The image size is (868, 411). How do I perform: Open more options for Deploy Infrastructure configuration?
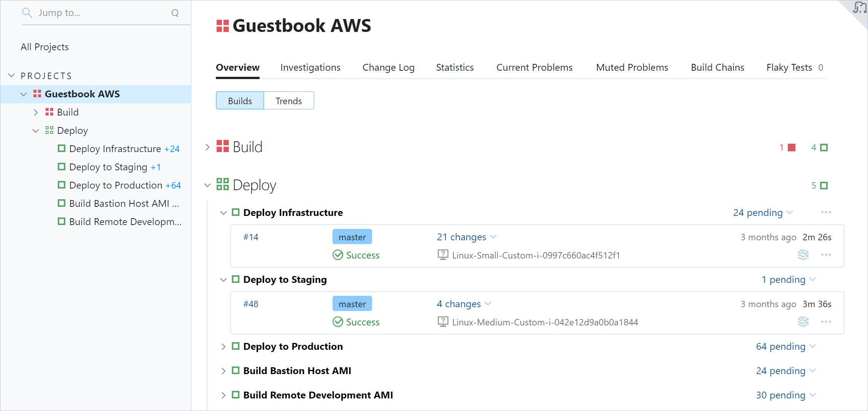[826, 212]
